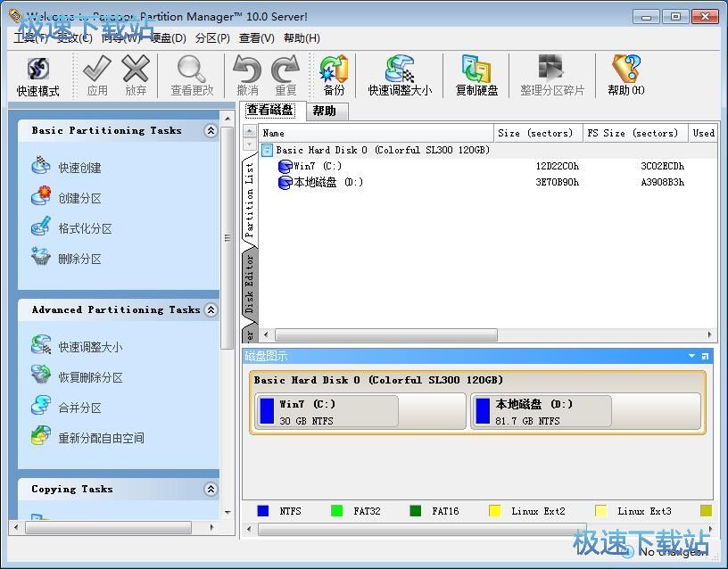
Task: Sort by the Size (sectors) column header
Action: [538, 133]
